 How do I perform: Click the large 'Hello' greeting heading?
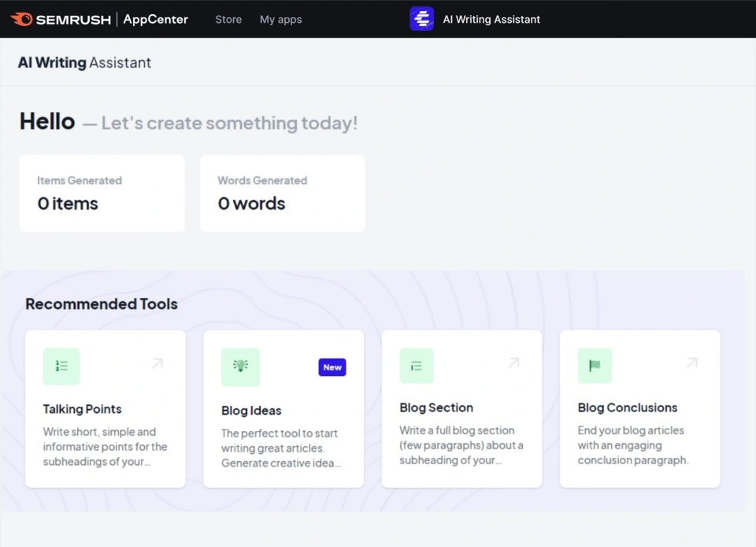[x=47, y=121]
